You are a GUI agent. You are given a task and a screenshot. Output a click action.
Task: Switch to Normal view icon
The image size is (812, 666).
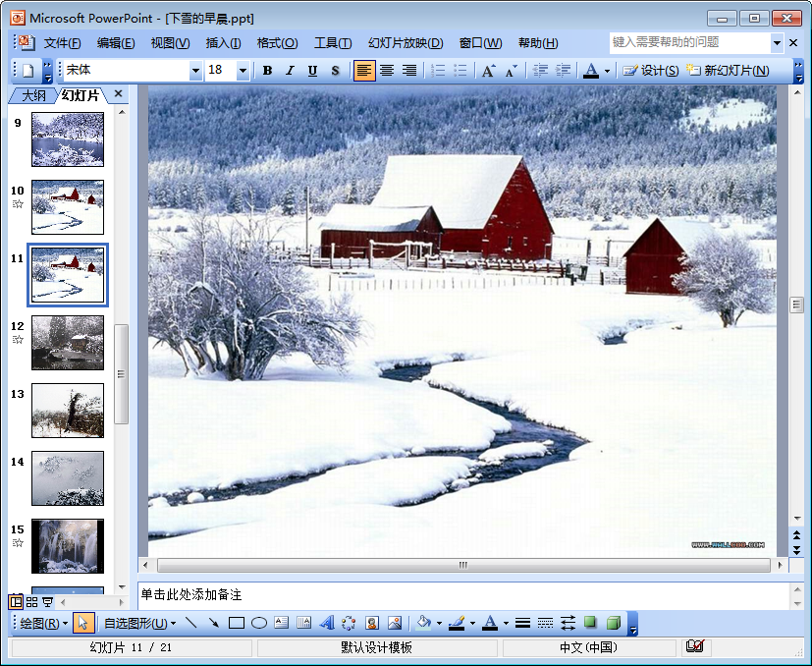pyautogui.click(x=16, y=602)
